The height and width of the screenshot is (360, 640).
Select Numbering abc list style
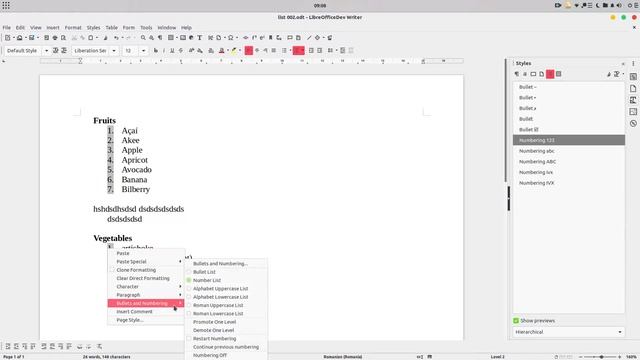(569, 151)
